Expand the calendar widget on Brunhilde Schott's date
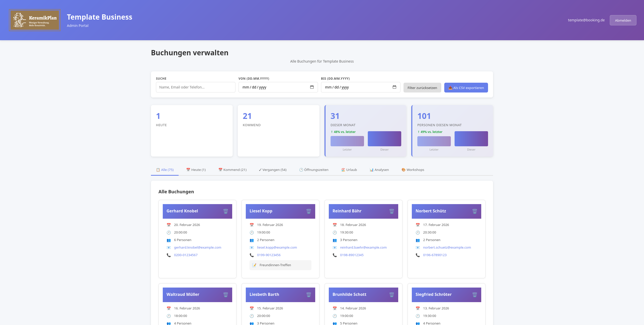Image resolution: width=644 pixels, height=325 pixels. tap(335, 308)
